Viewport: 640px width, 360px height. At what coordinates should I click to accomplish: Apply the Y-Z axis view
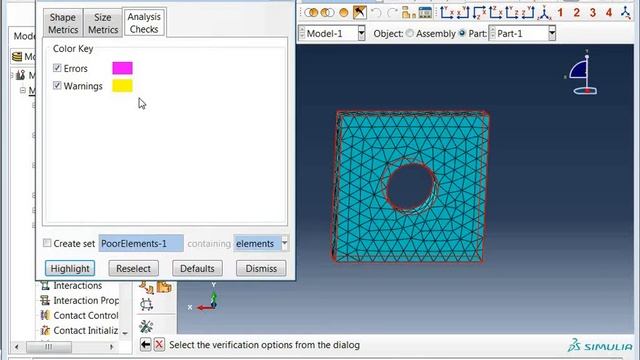pos(512,13)
